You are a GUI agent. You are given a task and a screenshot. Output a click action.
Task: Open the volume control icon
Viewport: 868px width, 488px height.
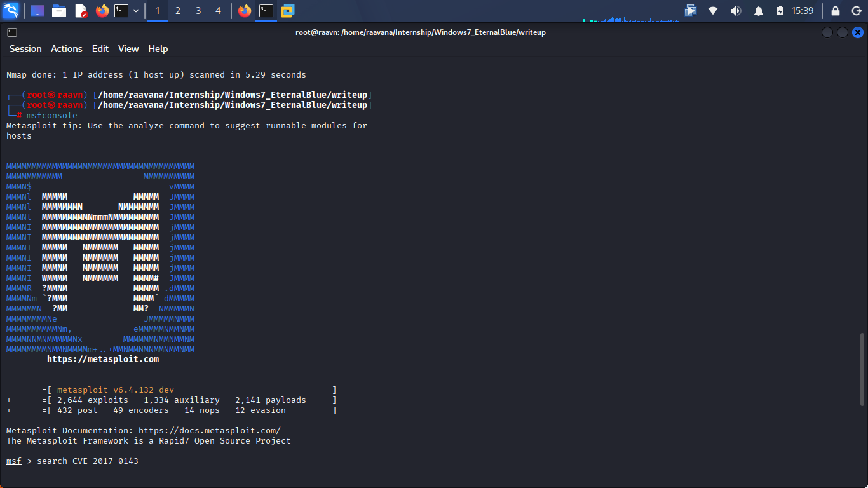pos(736,11)
